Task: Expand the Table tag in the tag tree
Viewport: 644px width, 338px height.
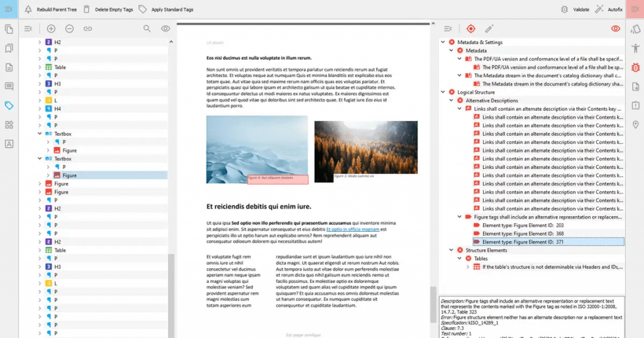Action: 40,67
